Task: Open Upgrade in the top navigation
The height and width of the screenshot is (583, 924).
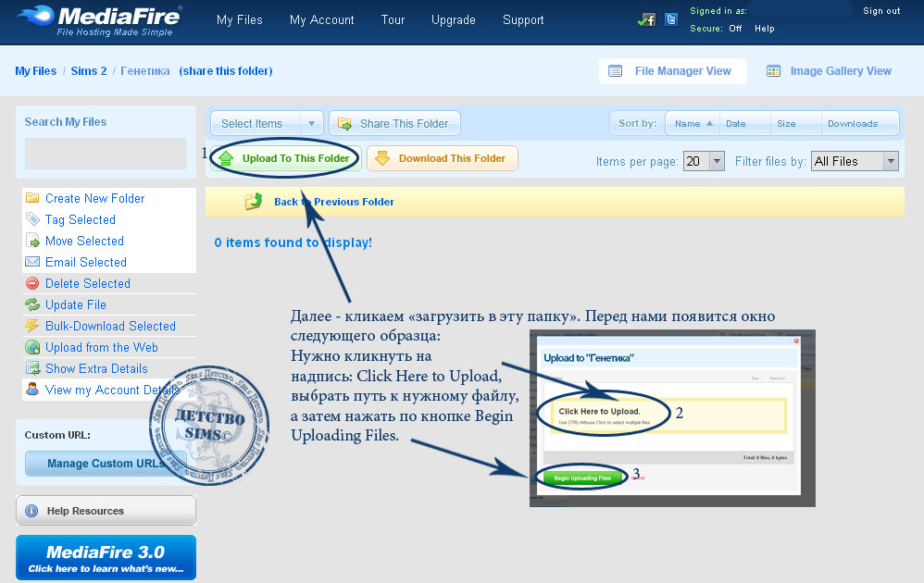Action: tap(453, 20)
